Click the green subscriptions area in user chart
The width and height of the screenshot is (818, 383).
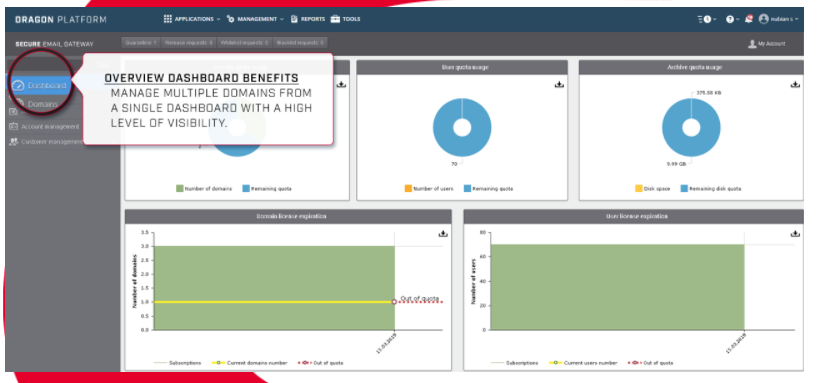(x=617, y=287)
